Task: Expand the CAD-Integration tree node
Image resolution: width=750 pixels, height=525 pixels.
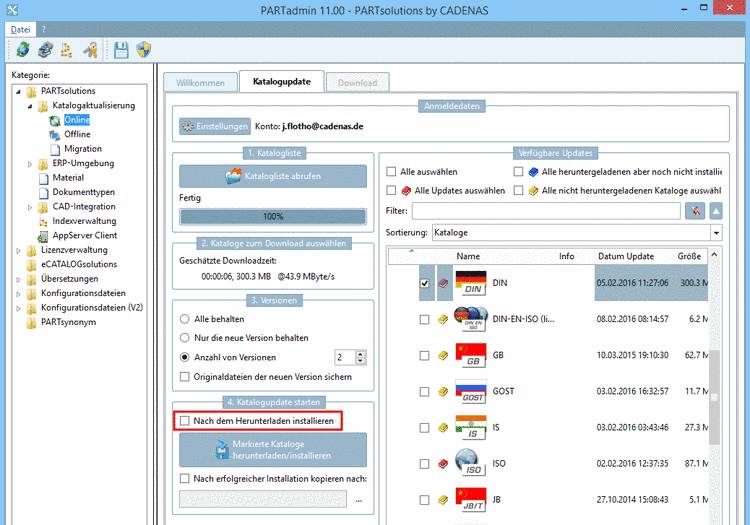Action: [30, 207]
